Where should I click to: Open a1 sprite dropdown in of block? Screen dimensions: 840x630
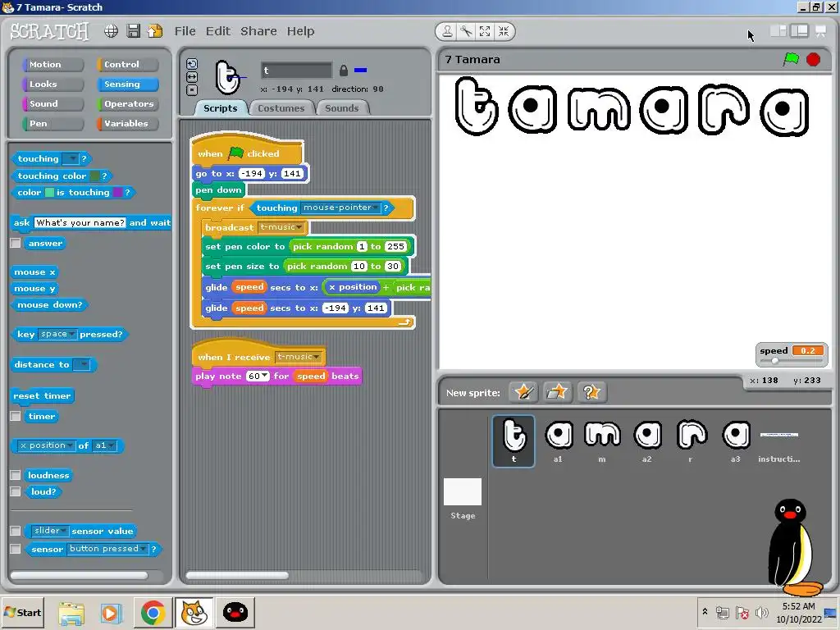(104, 445)
